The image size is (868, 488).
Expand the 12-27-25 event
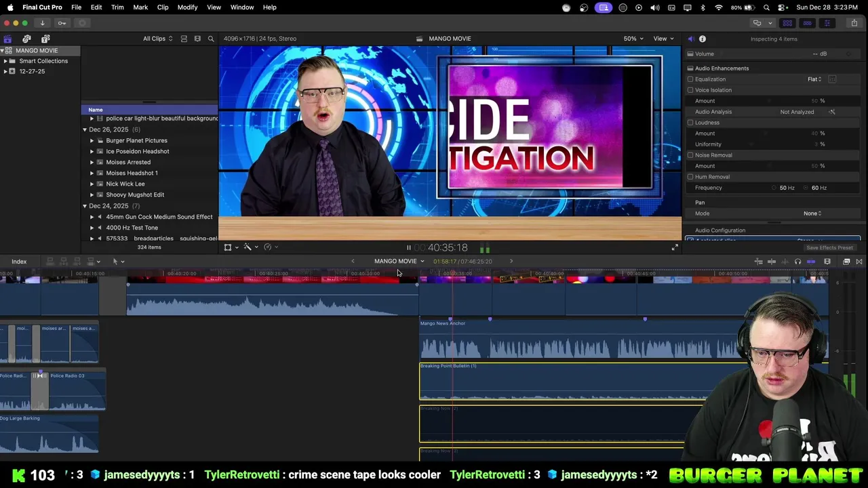point(5,71)
